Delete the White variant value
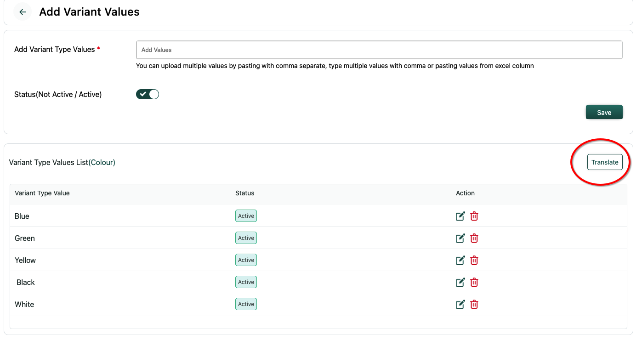The height and width of the screenshot is (364, 642). click(x=474, y=304)
